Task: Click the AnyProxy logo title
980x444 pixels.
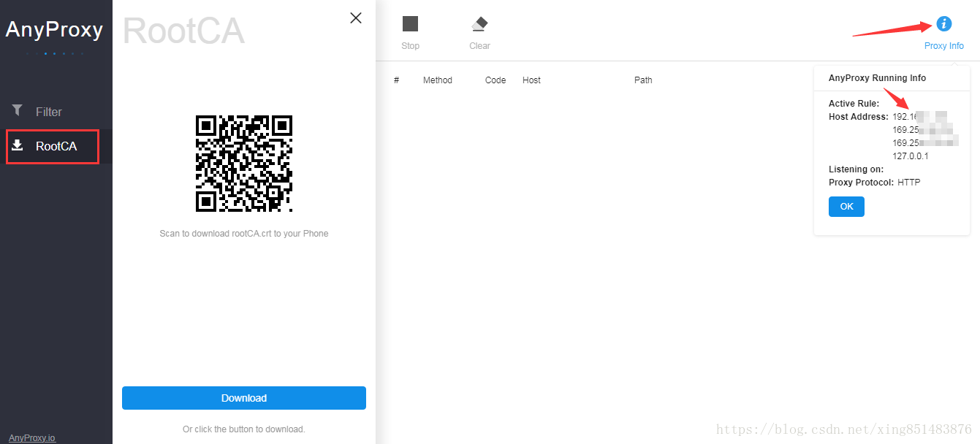Action: [x=54, y=30]
